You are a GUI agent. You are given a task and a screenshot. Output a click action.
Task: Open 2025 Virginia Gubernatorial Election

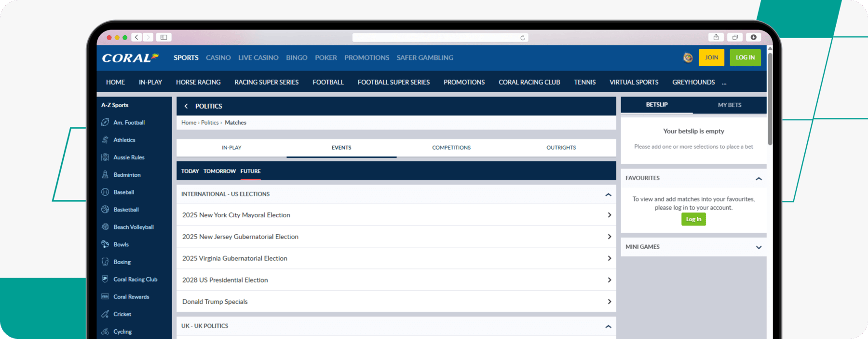coord(396,258)
